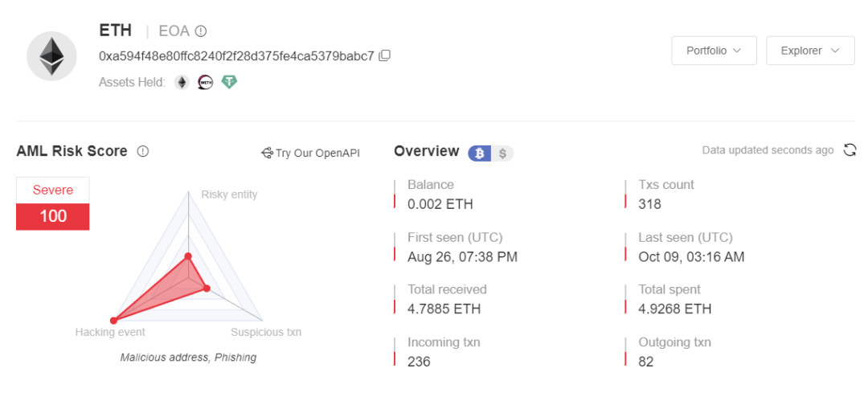Select the Suspicious txn radar label
Viewport: 868px width, 397px height.
[x=266, y=332]
